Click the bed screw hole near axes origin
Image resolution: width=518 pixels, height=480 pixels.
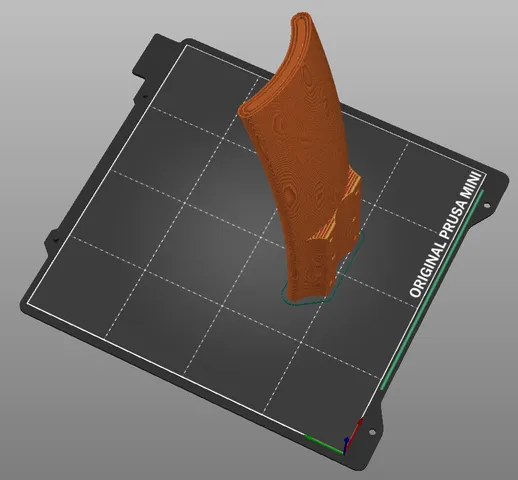372,432
